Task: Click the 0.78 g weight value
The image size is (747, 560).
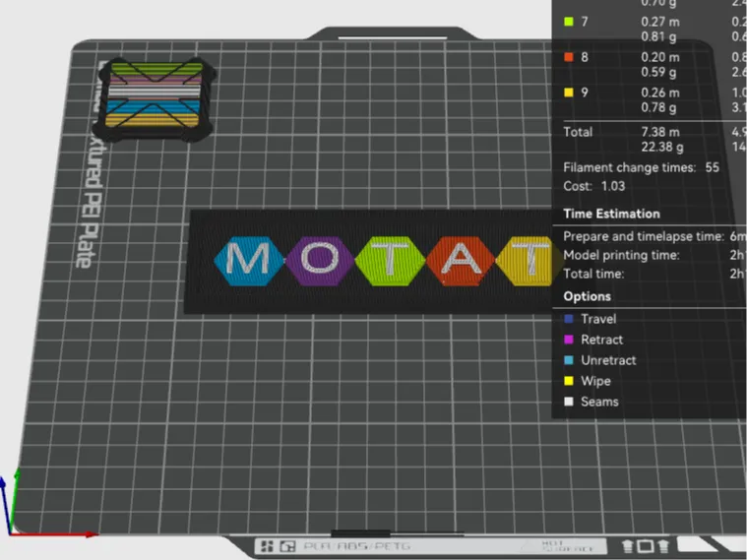Action: [x=658, y=107]
